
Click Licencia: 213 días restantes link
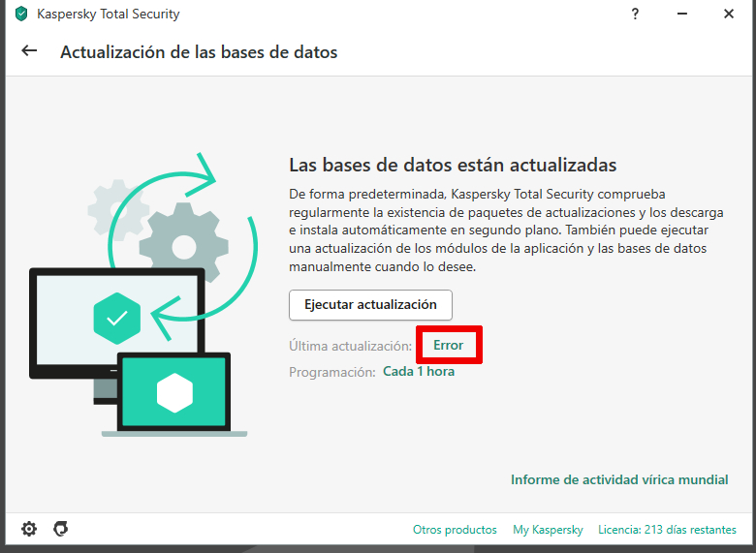click(x=667, y=530)
